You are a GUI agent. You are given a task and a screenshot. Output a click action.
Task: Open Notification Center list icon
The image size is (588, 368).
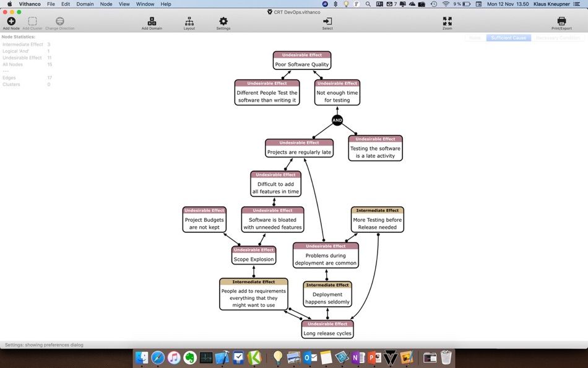click(x=577, y=4)
